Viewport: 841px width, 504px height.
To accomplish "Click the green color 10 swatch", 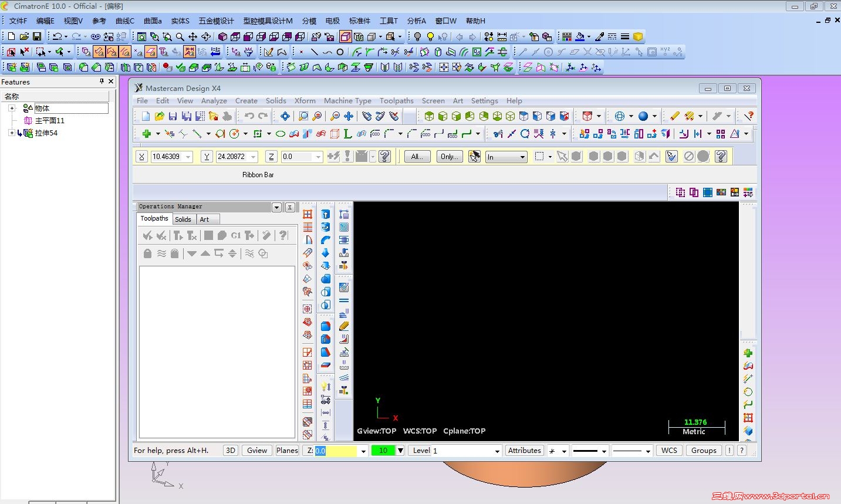I will pos(383,451).
